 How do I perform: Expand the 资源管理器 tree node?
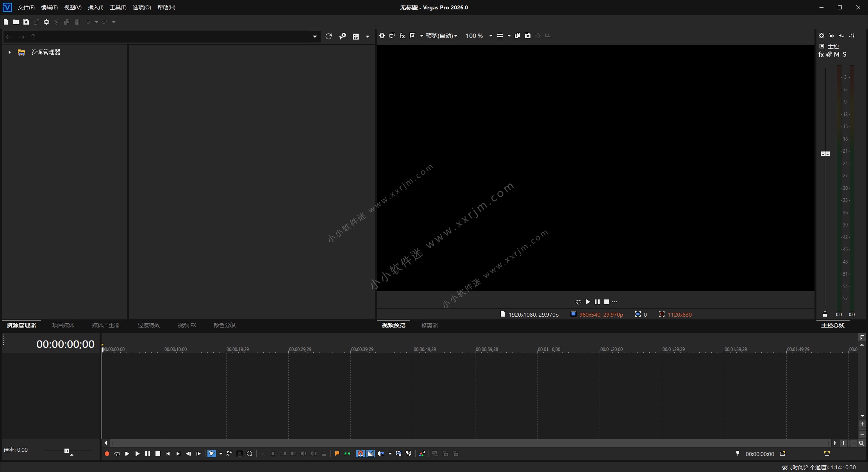pos(9,52)
